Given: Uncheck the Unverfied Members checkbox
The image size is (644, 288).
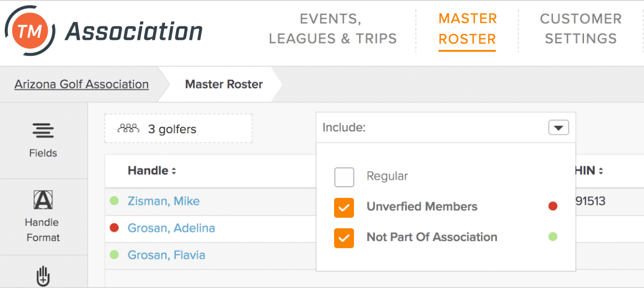Looking at the screenshot, I should pyautogui.click(x=344, y=207).
